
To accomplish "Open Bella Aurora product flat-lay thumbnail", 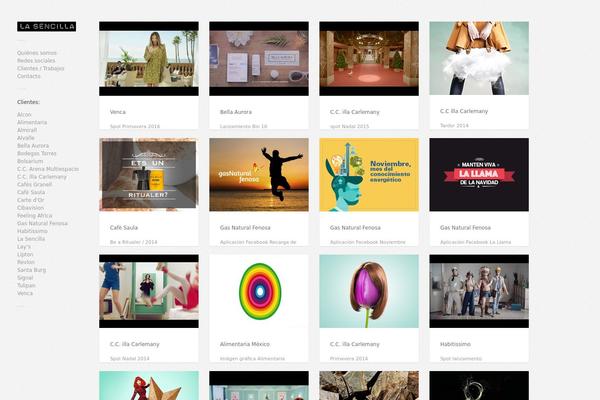I will coord(259,59).
